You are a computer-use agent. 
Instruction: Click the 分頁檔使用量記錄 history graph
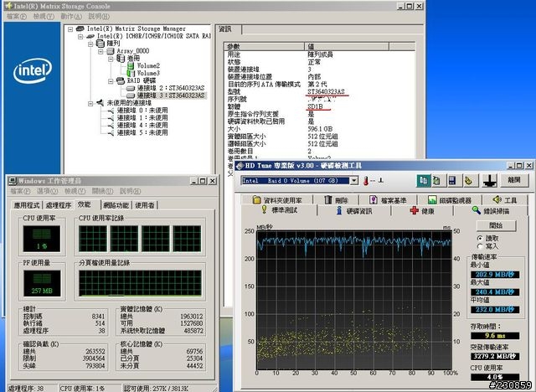click(140, 283)
